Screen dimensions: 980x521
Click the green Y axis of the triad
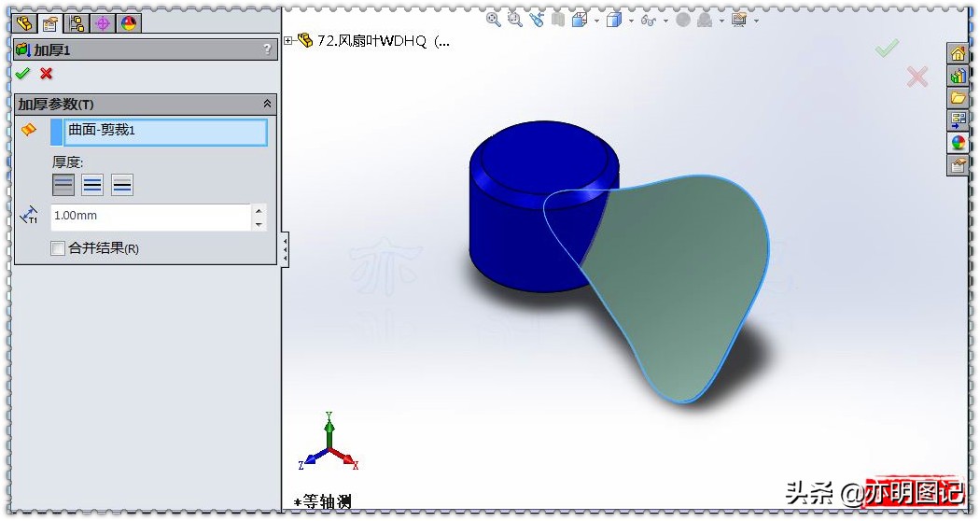pyautogui.click(x=329, y=429)
